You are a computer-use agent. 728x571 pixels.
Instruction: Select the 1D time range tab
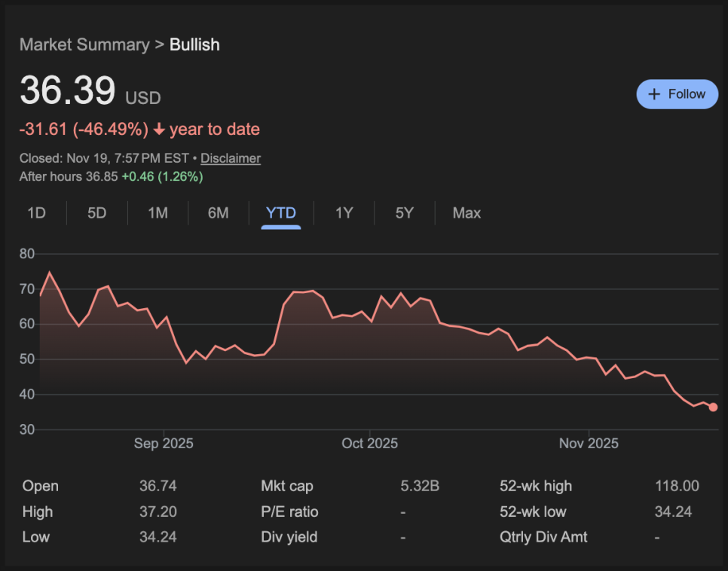pos(36,213)
